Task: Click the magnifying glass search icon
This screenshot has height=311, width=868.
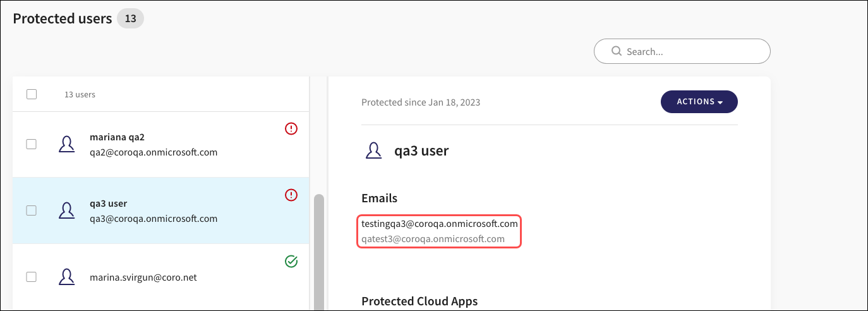Action: point(617,52)
